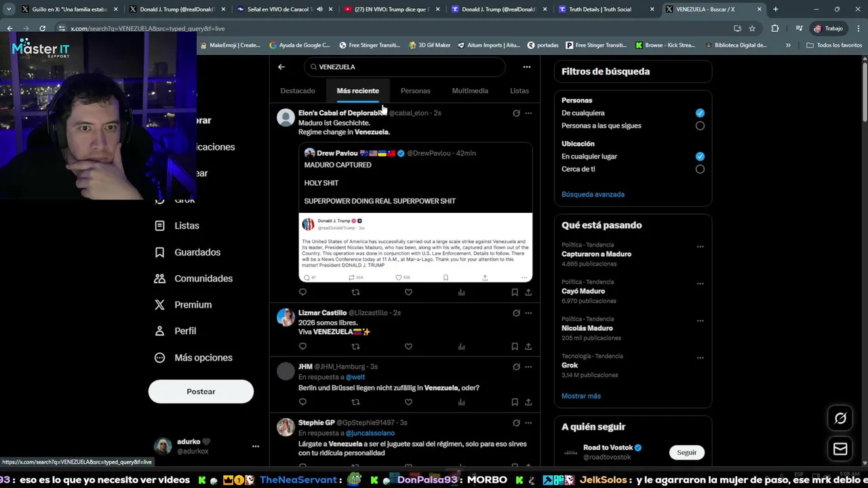
Task: Open more options on Elon's Cabal post
Action: (528, 113)
